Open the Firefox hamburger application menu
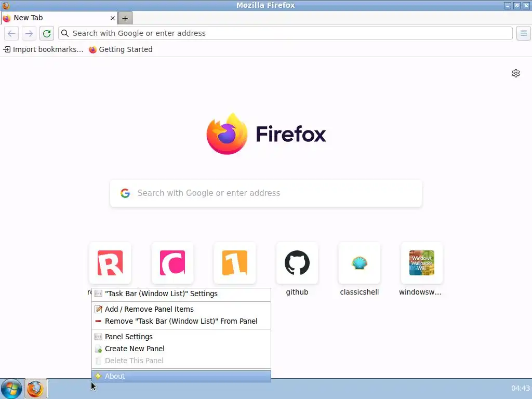 tap(524, 33)
